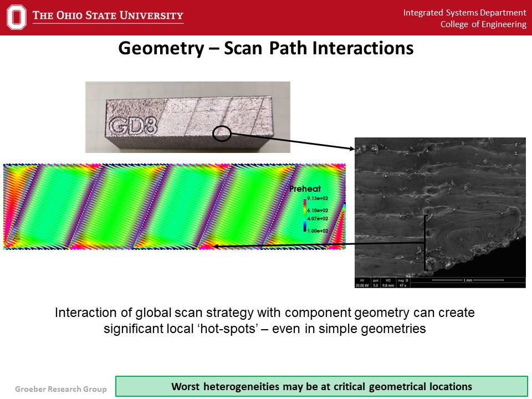Click the SEM data bar showing 20.00 kV
The width and height of the screenshot is (532, 399).
pyautogui.click(x=363, y=285)
